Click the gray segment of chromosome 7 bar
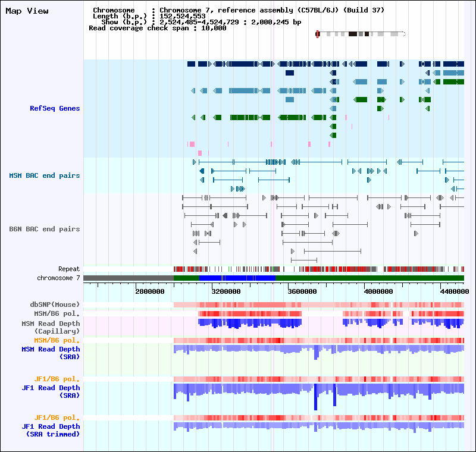 [129, 278]
